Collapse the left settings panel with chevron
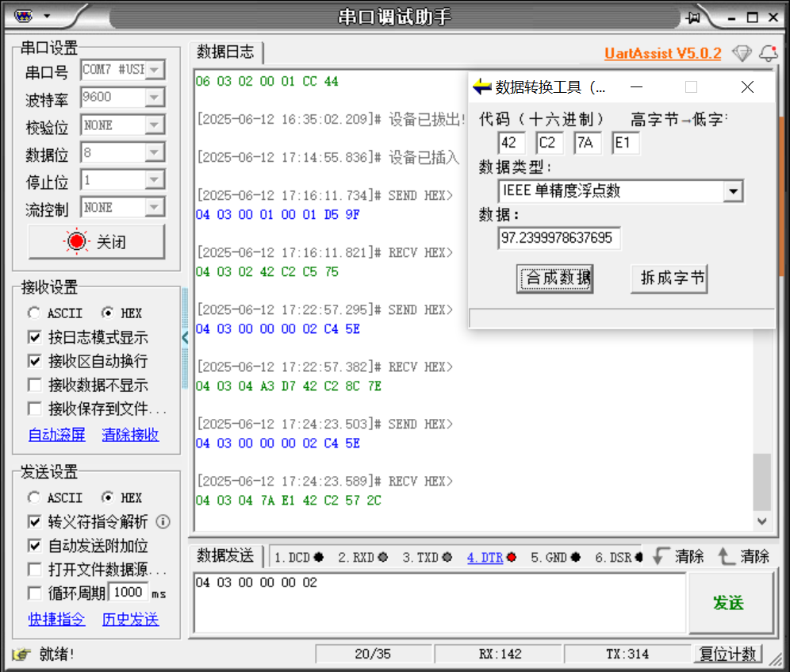The width and height of the screenshot is (790, 672). (185, 338)
